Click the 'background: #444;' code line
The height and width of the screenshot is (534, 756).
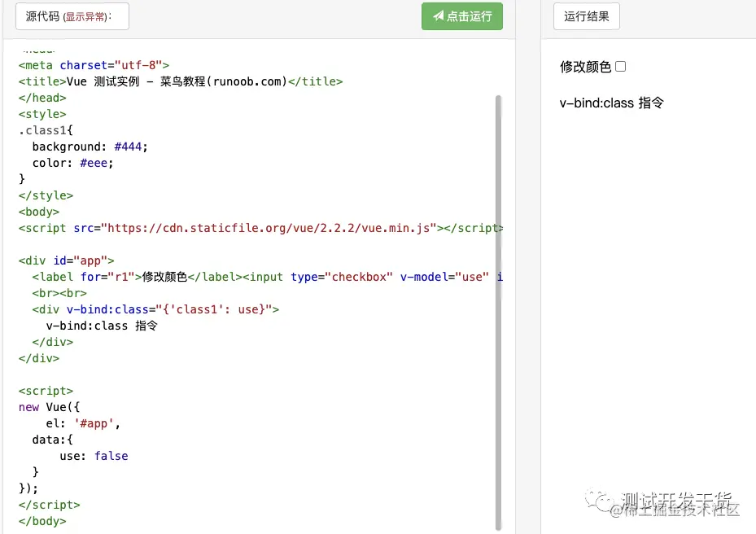click(x=90, y=147)
